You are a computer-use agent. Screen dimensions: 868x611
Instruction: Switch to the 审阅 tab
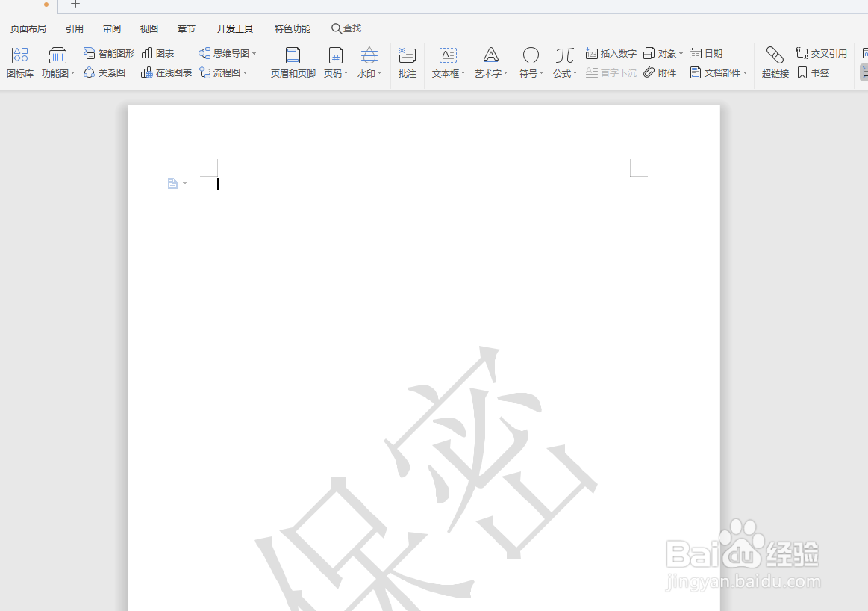112,28
